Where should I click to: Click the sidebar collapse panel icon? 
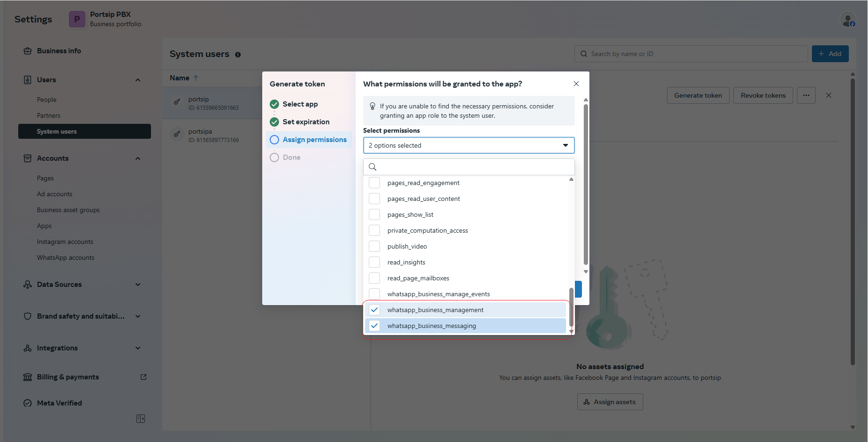141,419
